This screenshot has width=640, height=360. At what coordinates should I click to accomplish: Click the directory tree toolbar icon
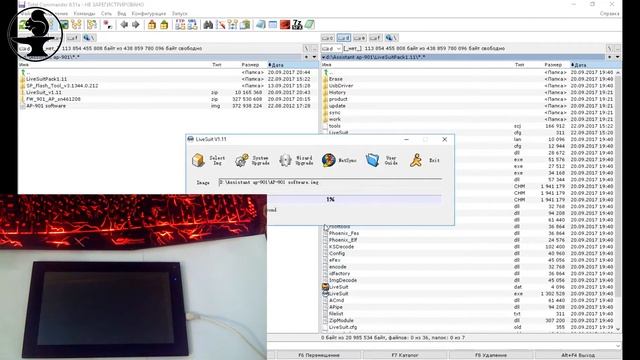click(x=76, y=25)
